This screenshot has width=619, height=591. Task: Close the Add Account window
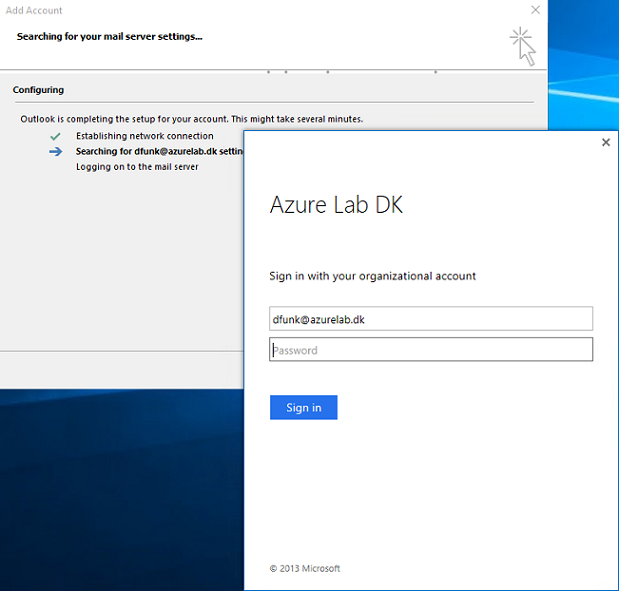click(x=535, y=10)
